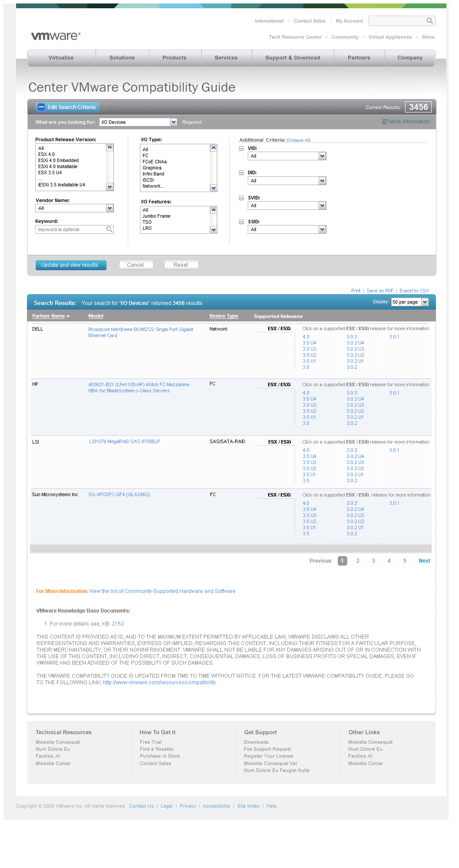Viewport: 459px width, 868px height.
Task: Open the Products navigation tab
Action: (x=174, y=58)
